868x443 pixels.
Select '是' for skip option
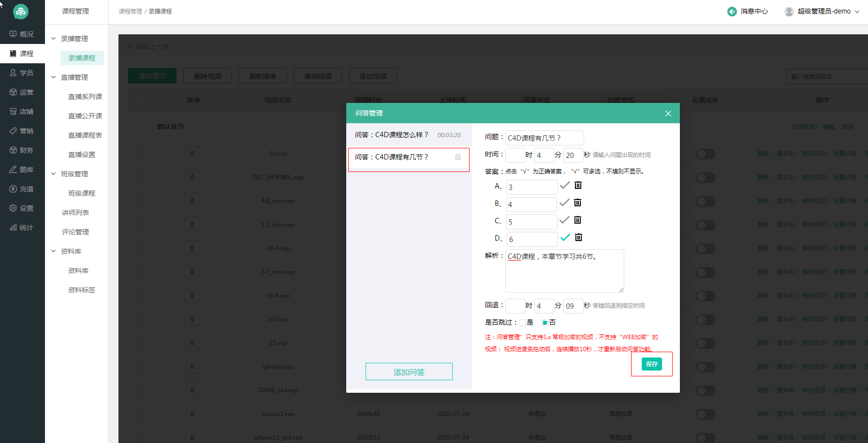coord(523,323)
